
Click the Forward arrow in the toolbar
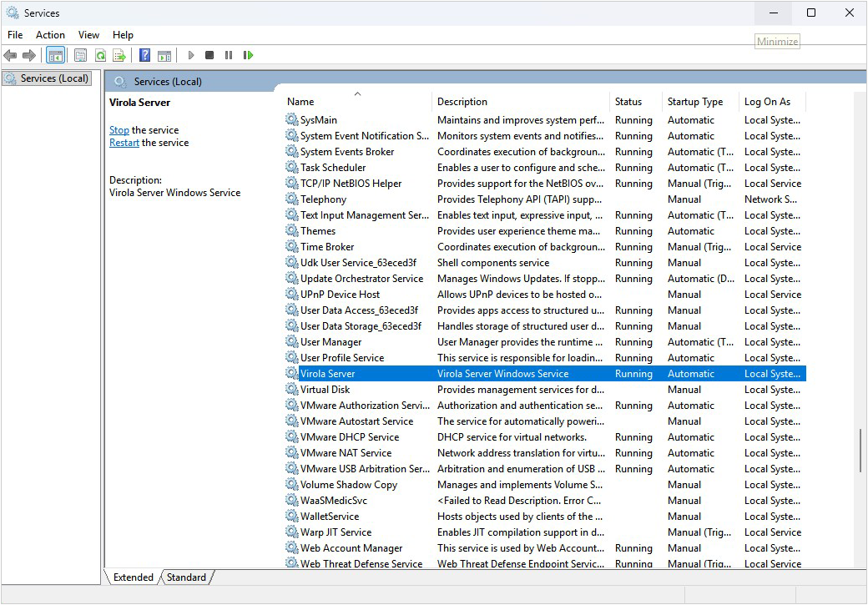(x=29, y=55)
